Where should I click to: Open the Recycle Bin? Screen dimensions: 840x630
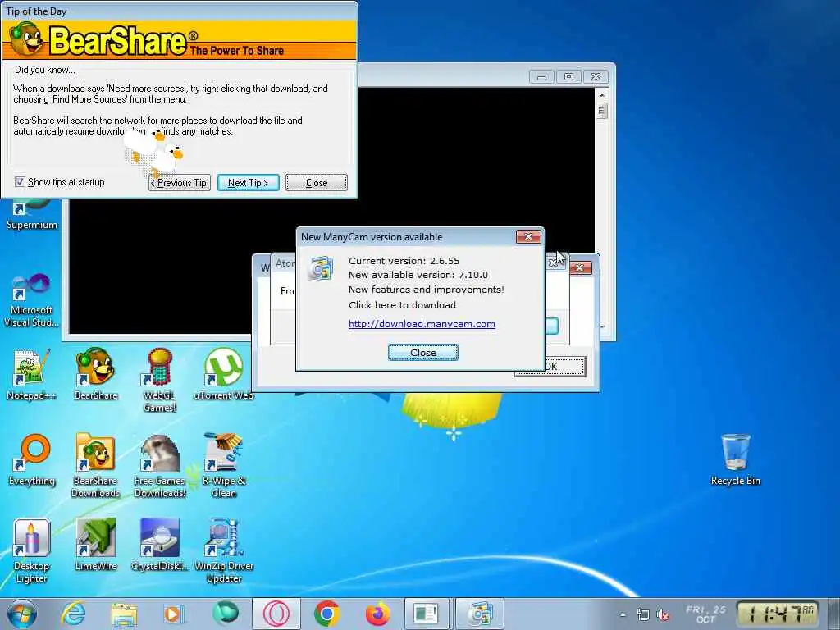[x=735, y=459]
